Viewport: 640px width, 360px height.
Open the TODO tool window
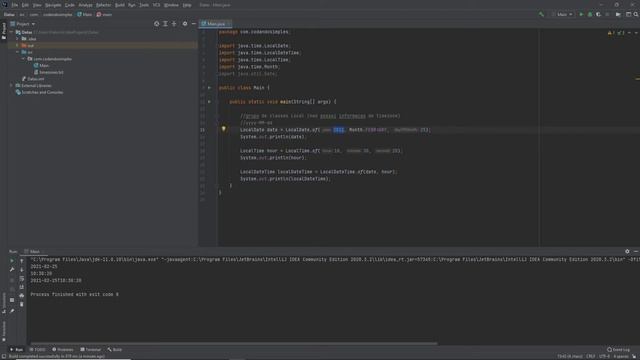(38, 349)
